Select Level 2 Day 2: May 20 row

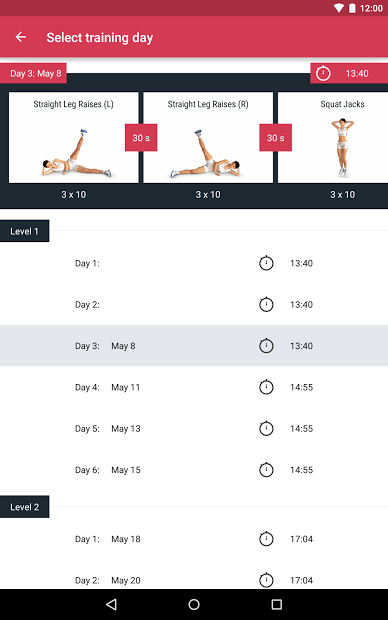194,580
